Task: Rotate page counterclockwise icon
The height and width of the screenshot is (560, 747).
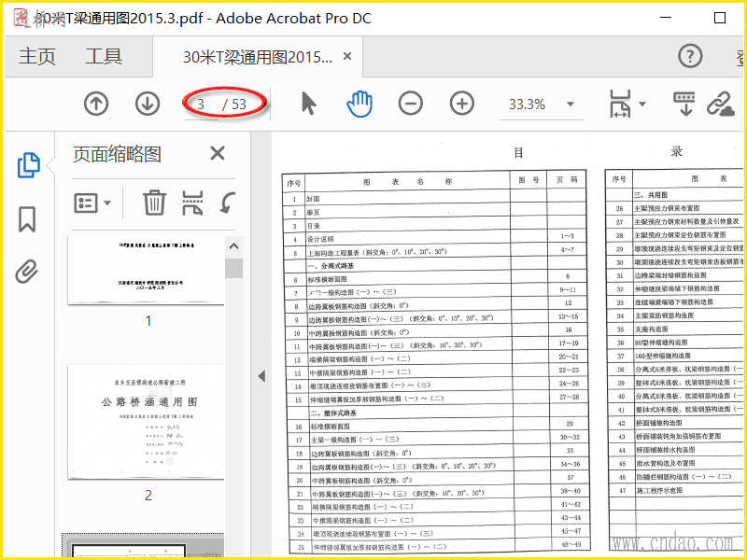Action: (x=228, y=202)
